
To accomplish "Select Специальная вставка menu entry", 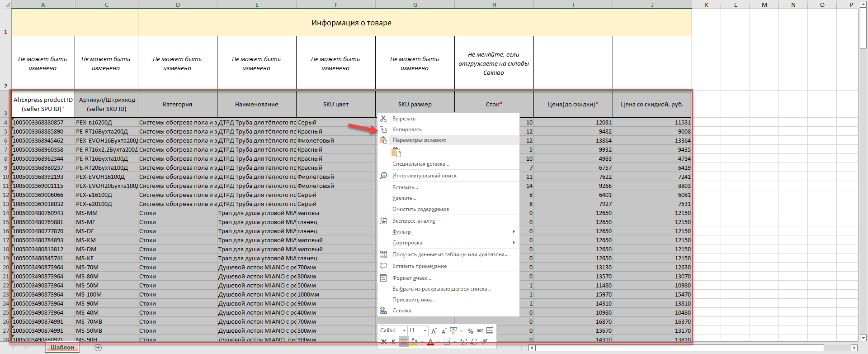I will (420, 164).
